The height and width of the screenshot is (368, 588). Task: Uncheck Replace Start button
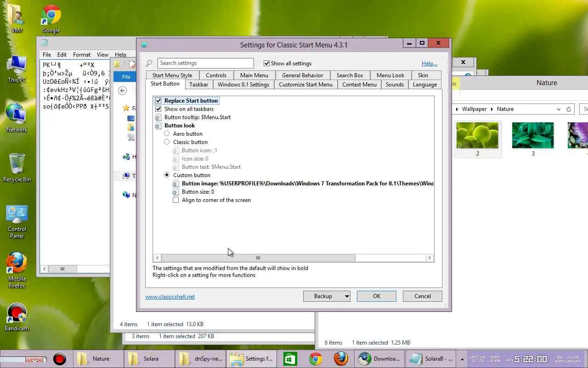click(158, 101)
